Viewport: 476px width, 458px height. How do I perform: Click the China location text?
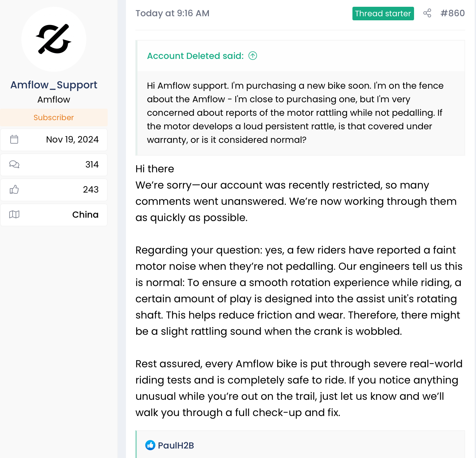[85, 215]
